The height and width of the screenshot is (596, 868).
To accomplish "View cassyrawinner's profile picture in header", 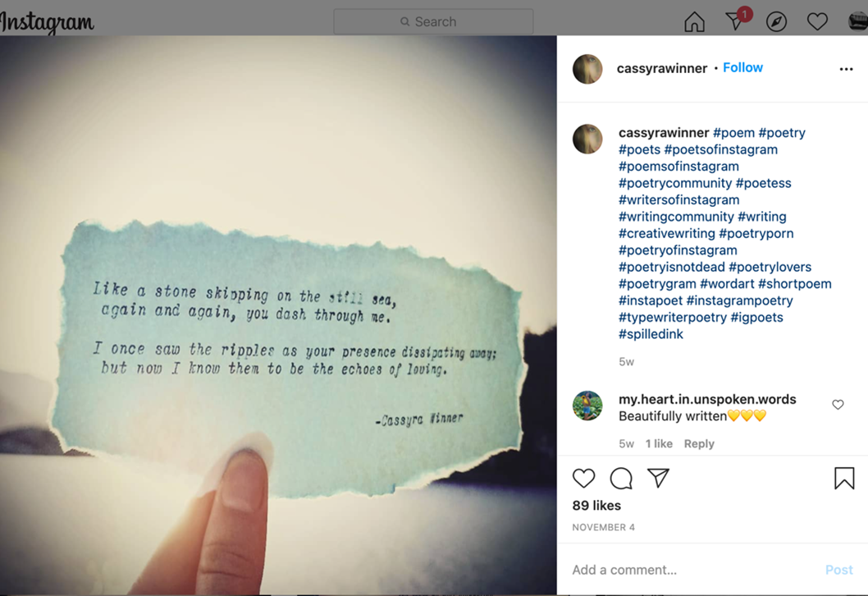I will click(x=587, y=69).
